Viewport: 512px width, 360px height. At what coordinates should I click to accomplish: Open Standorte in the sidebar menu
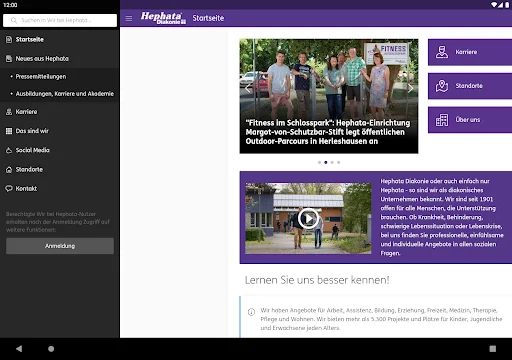coord(60,169)
